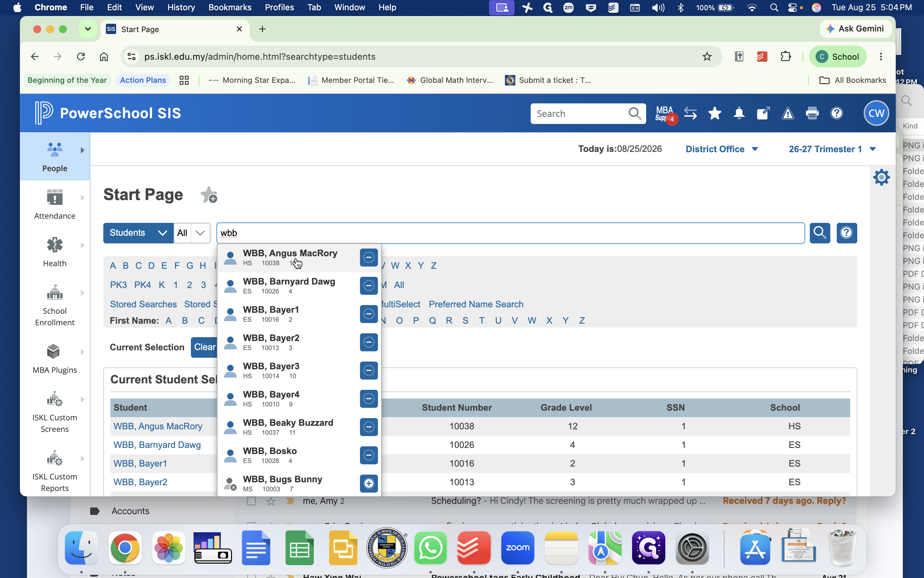Remove WBB, Beaky Buzzard from selection
Image resolution: width=924 pixels, height=578 pixels.
(x=368, y=427)
